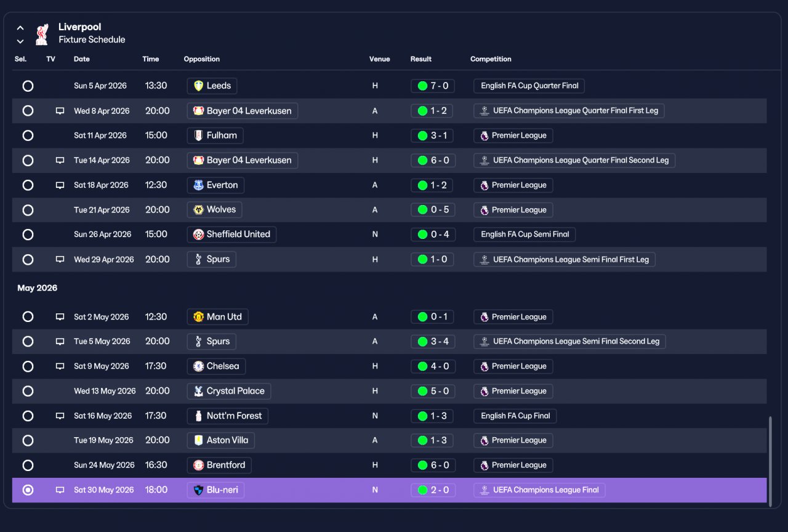Image resolution: width=788 pixels, height=532 pixels.
Task: Select the Sheffield United fixture radio button
Action: coord(28,235)
